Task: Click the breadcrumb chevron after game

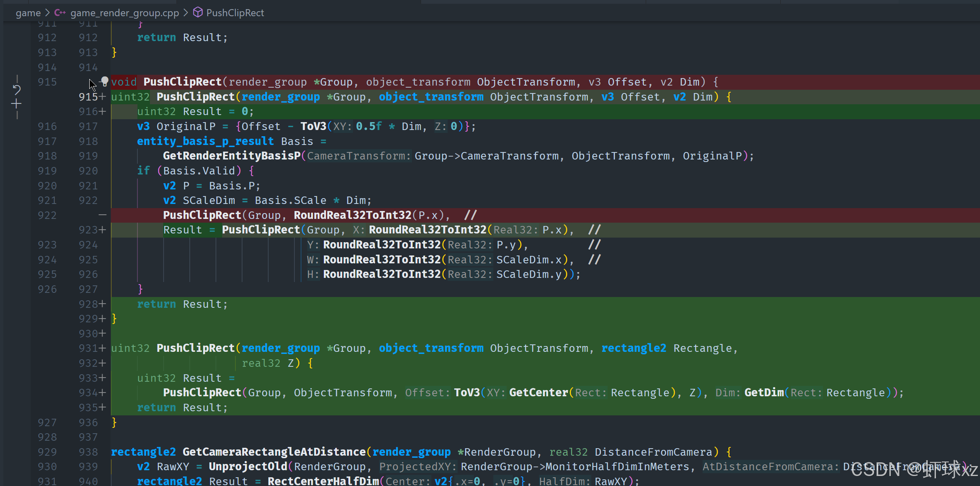Action: [x=47, y=13]
